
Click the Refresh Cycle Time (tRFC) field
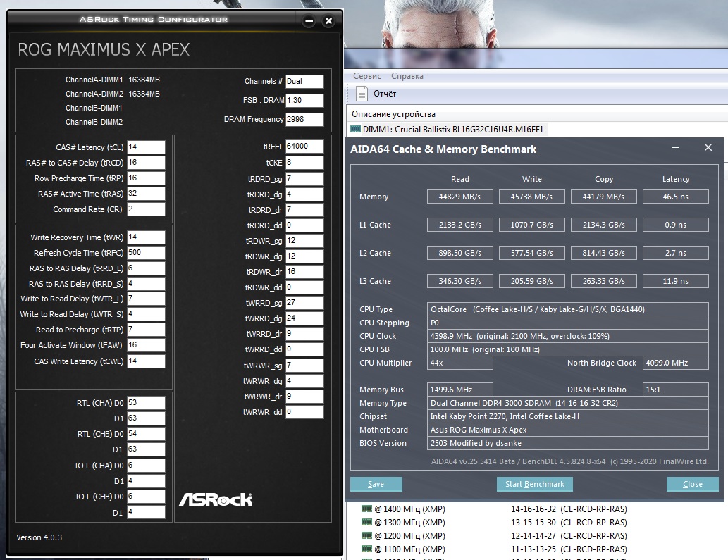pos(147,253)
